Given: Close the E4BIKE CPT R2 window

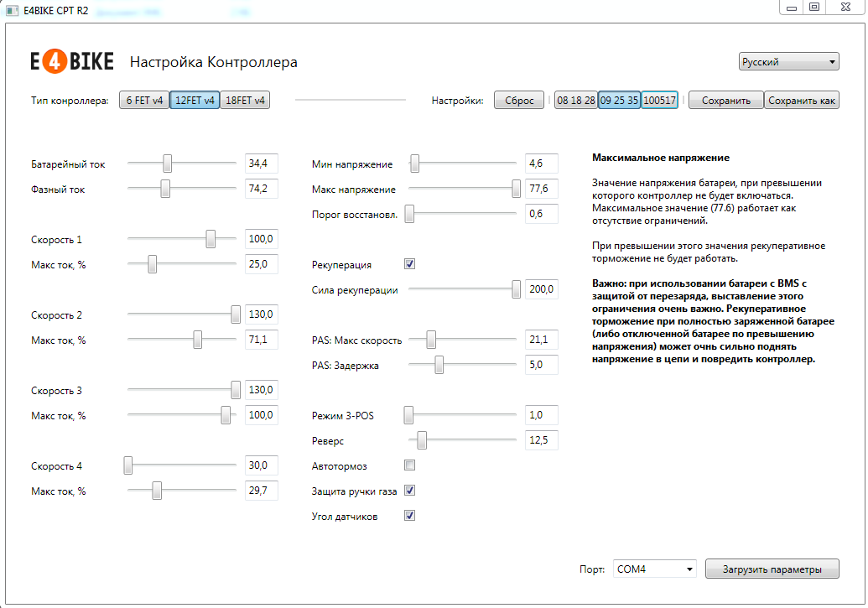Looking at the screenshot, I should (x=845, y=8).
